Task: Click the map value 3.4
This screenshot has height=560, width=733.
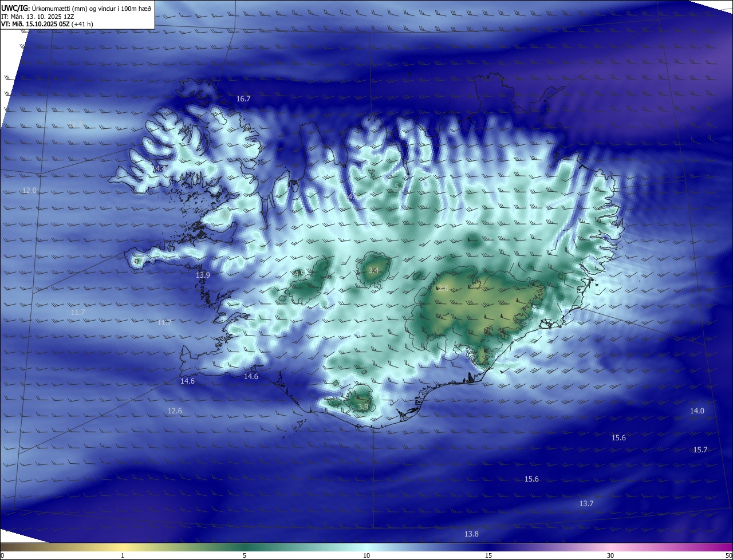Action: [374, 271]
